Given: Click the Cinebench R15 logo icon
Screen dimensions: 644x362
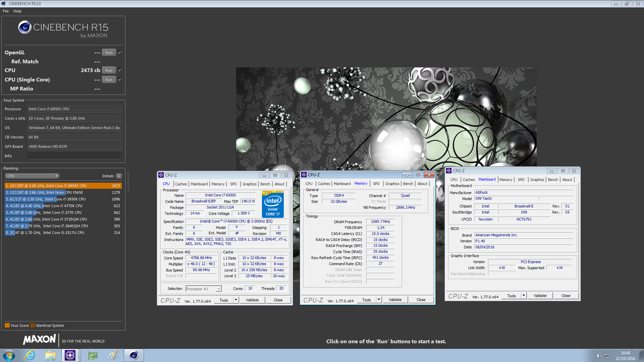Looking at the screenshot, I should coord(25,27).
